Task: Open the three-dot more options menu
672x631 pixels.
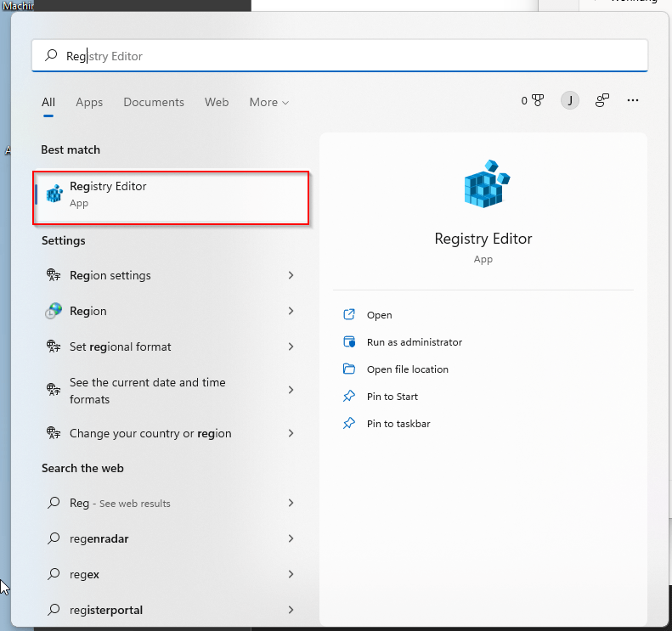Action: pos(632,100)
